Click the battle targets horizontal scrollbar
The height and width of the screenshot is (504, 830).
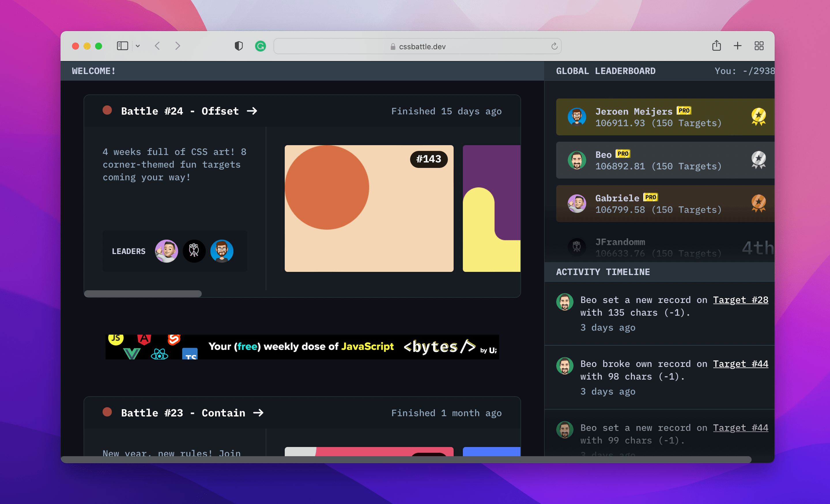tap(143, 294)
